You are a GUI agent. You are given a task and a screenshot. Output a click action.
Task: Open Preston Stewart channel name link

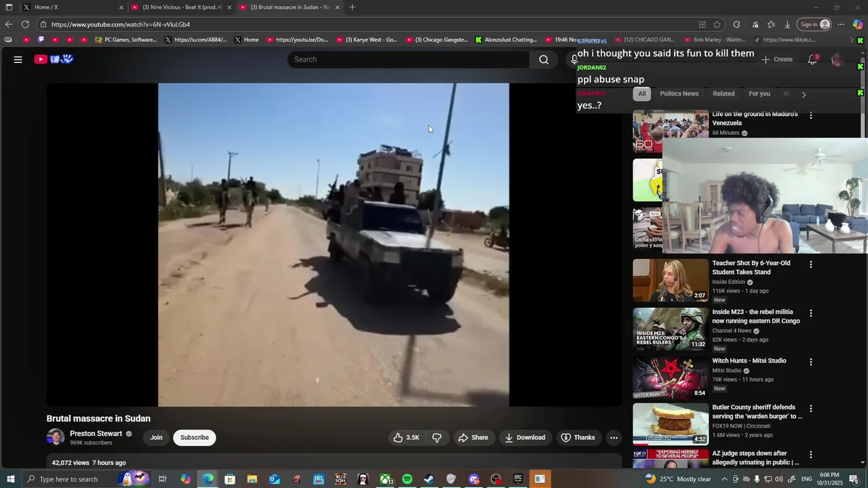[96, 434]
